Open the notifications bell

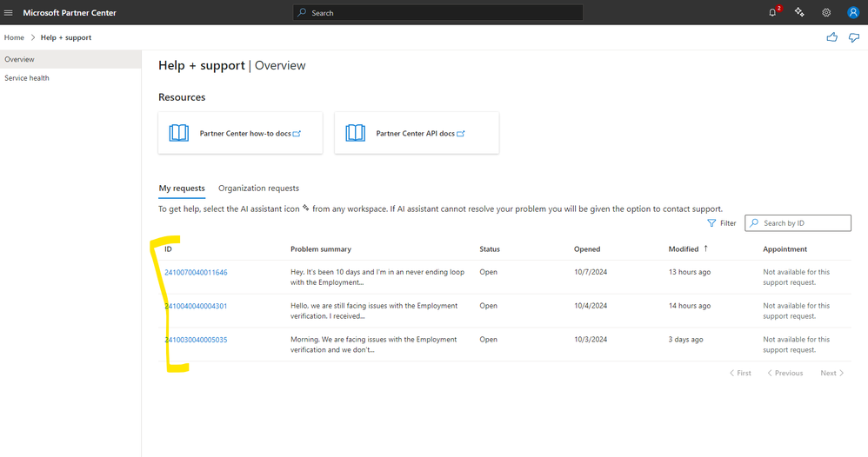point(773,12)
